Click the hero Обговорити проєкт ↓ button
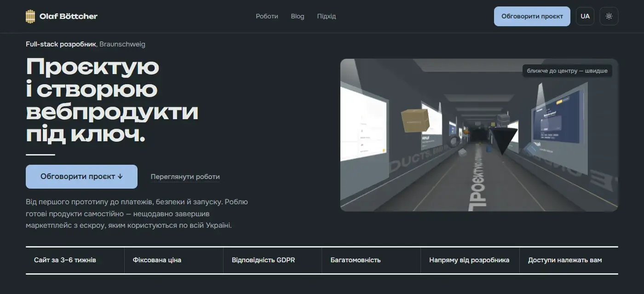The height and width of the screenshot is (294, 644). click(81, 177)
